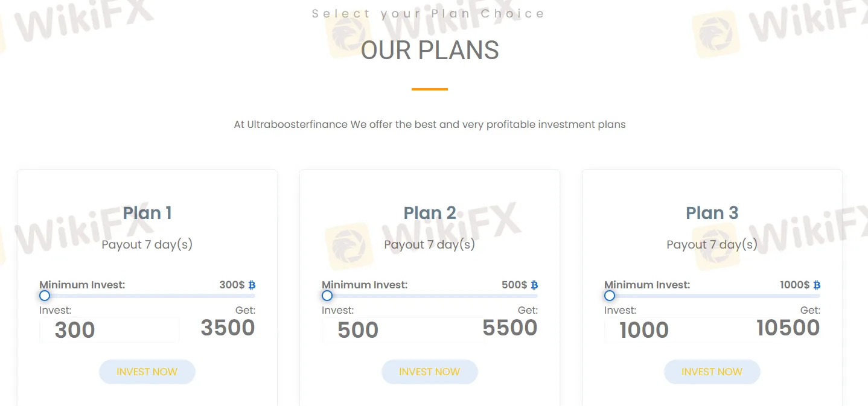
Task: Click the OUR PLANS heading
Action: coord(430,51)
